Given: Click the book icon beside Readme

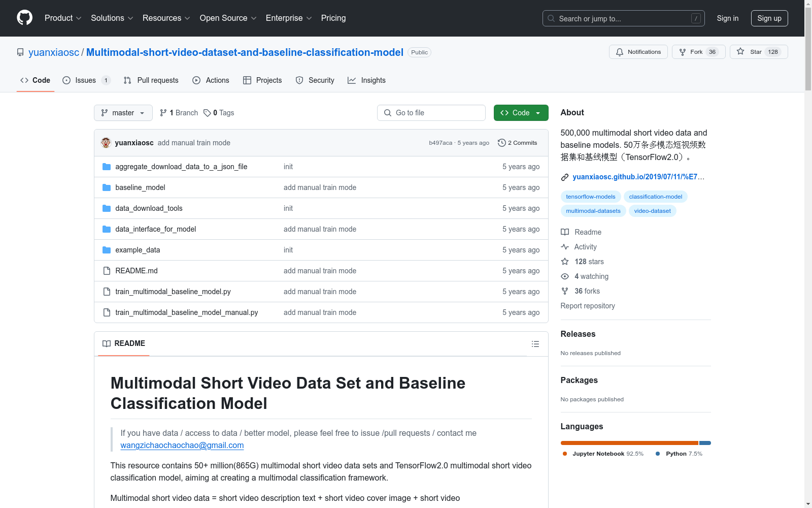Looking at the screenshot, I should point(565,232).
